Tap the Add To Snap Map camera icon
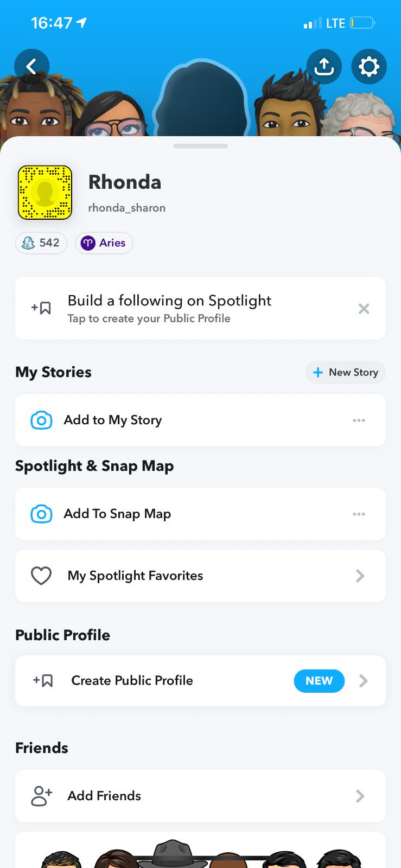This screenshot has width=401, height=868. (x=41, y=514)
